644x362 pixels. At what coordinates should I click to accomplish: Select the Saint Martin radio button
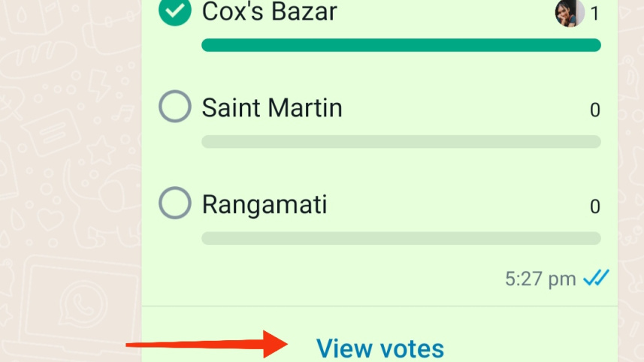(x=175, y=107)
